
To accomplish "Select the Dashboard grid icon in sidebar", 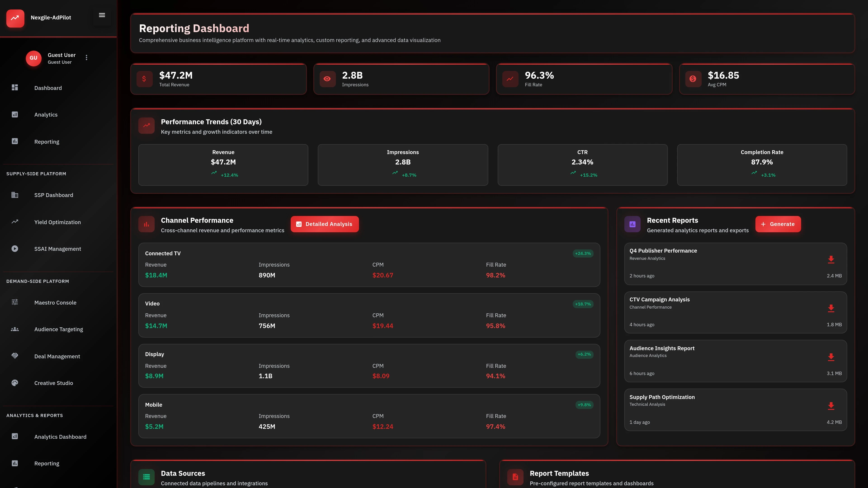I will 15,88.
